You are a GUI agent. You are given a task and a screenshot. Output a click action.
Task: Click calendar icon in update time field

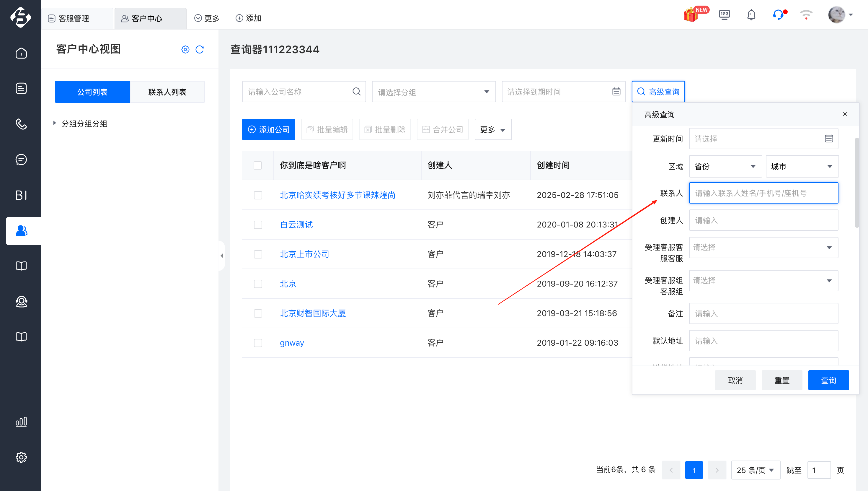tap(828, 138)
